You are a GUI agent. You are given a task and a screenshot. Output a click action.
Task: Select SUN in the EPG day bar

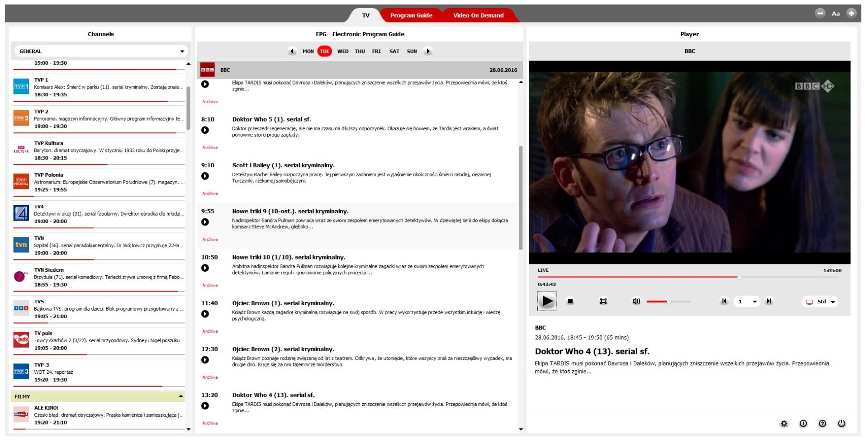coord(412,52)
